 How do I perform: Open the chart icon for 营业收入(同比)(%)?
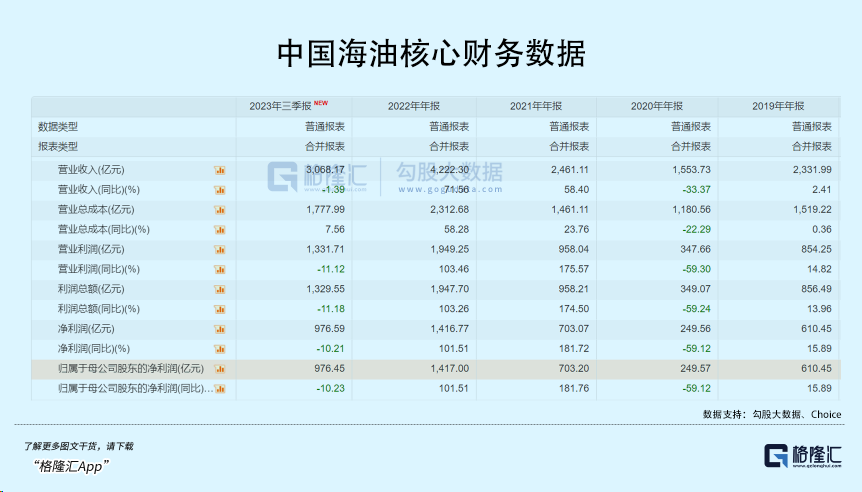coord(220,189)
